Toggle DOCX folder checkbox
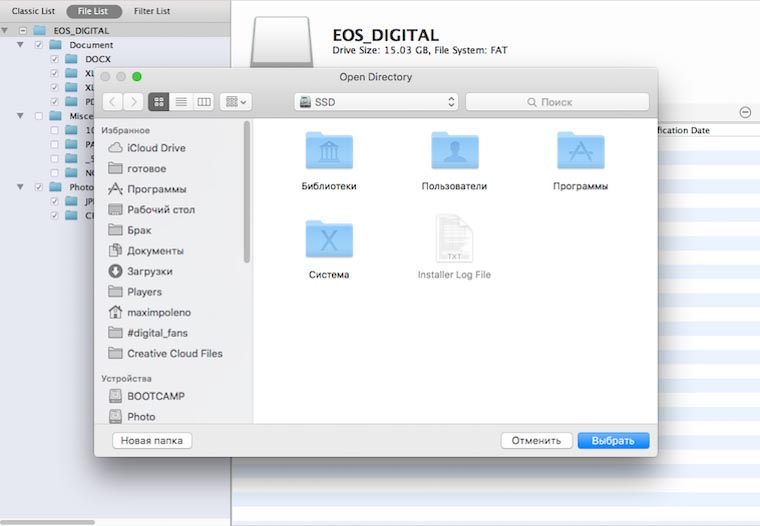760x526 pixels. pos(54,59)
